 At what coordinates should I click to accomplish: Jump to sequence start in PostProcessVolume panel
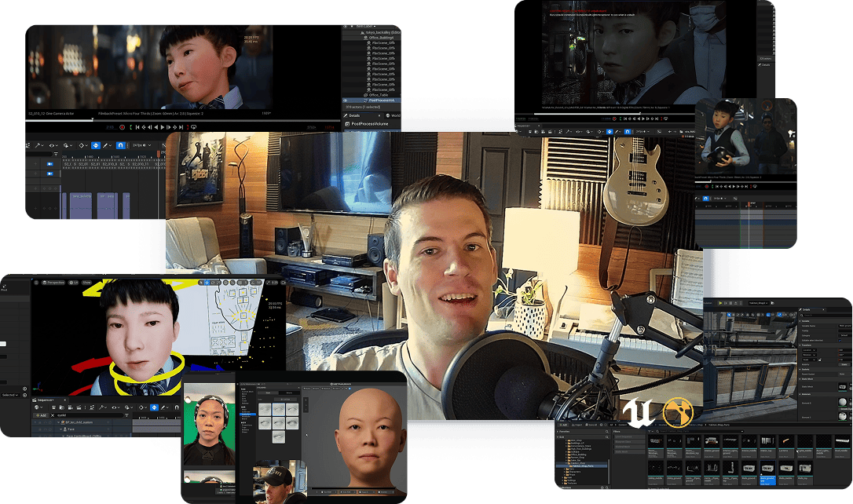point(137,127)
